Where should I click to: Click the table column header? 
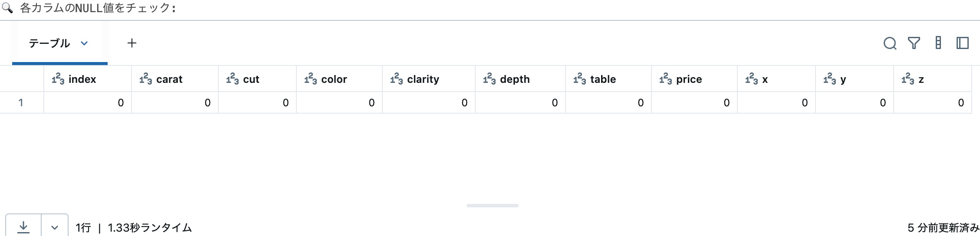pyautogui.click(x=603, y=79)
